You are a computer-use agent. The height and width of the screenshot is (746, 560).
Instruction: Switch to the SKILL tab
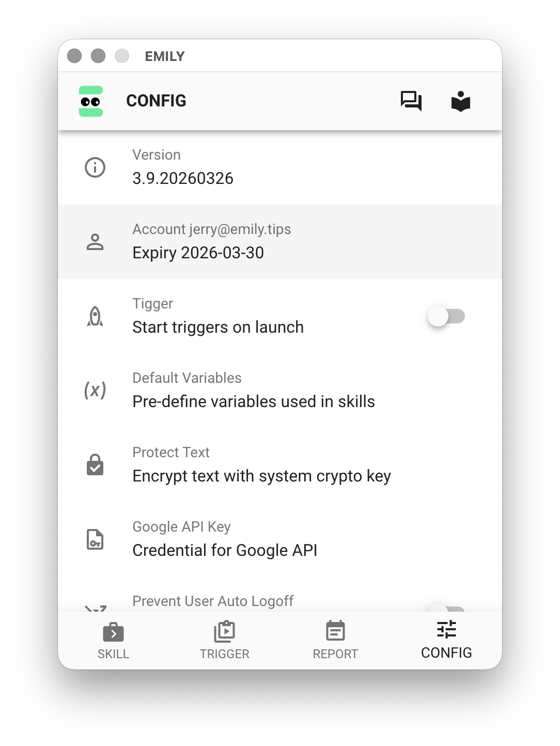(113, 641)
